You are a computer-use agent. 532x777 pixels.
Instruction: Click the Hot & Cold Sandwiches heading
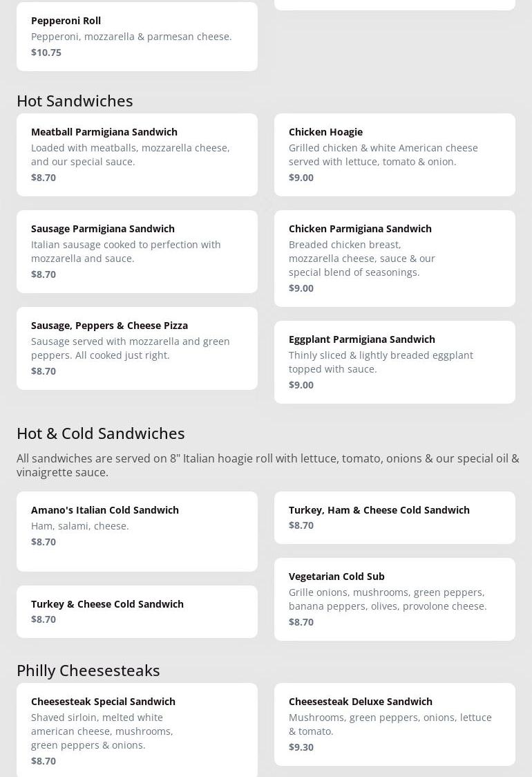pyautogui.click(x=101, y=433)
